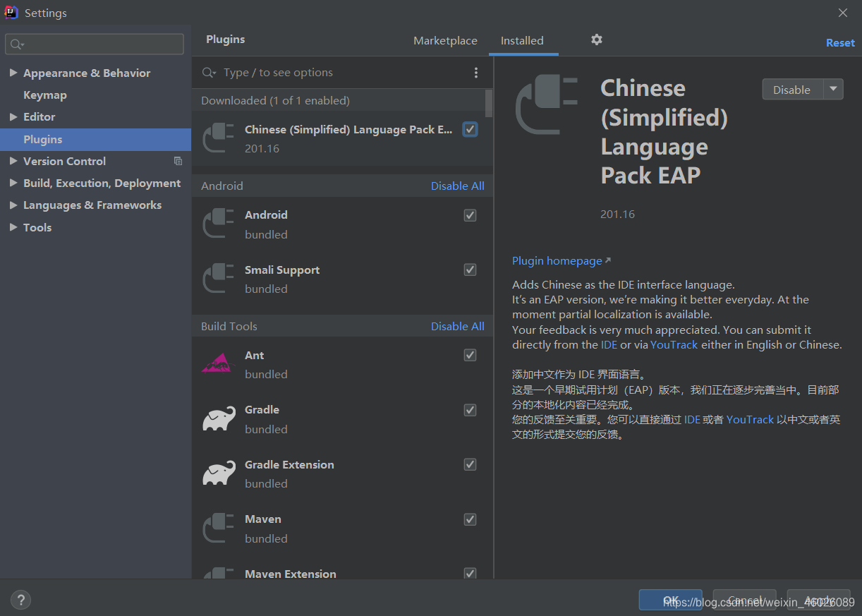Switch to the Marketplace tab

coord(445,40)
